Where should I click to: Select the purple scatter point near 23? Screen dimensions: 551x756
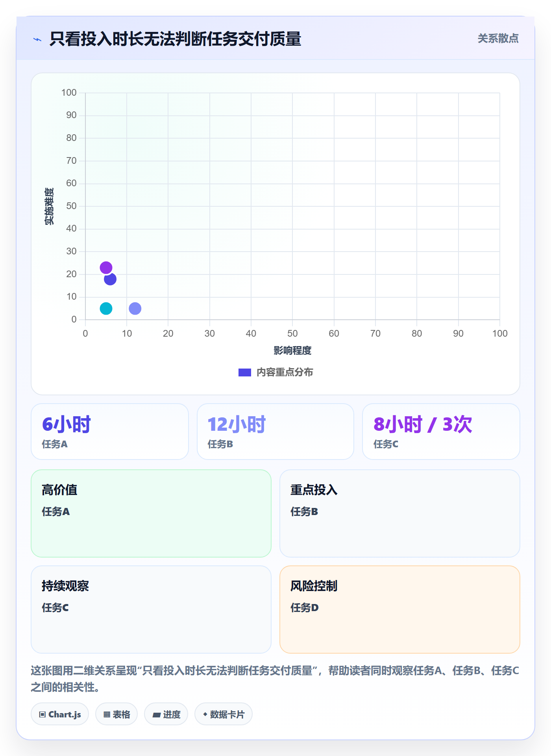(x=106, y=268)
